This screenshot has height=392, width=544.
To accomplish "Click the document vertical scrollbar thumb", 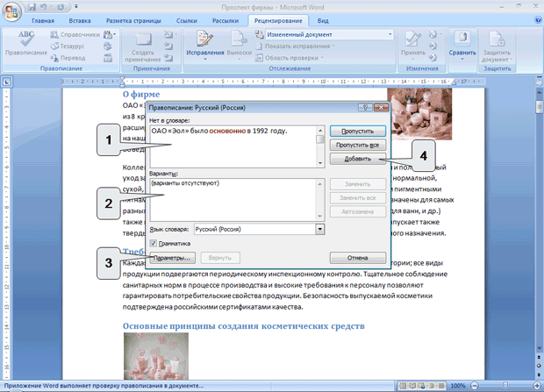I will pyautogui.click(x=539, y=106).
